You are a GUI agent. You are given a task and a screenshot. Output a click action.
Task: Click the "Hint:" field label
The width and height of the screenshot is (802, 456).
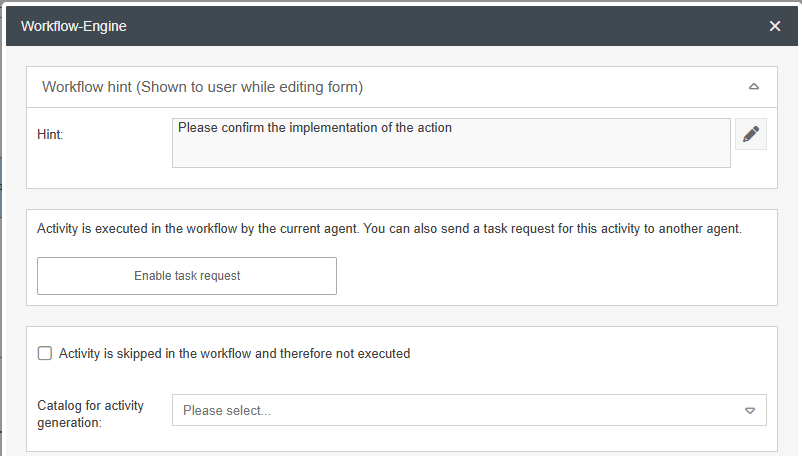50,134
